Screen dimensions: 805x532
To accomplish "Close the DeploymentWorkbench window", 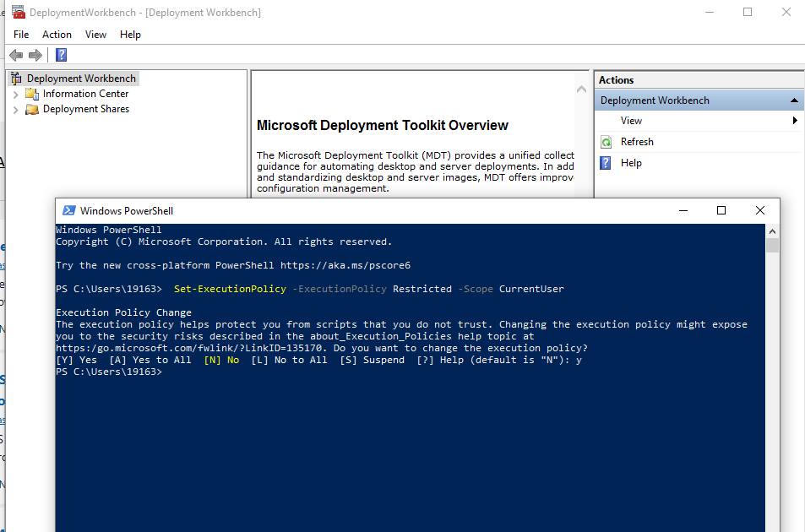I will point(786,12).
